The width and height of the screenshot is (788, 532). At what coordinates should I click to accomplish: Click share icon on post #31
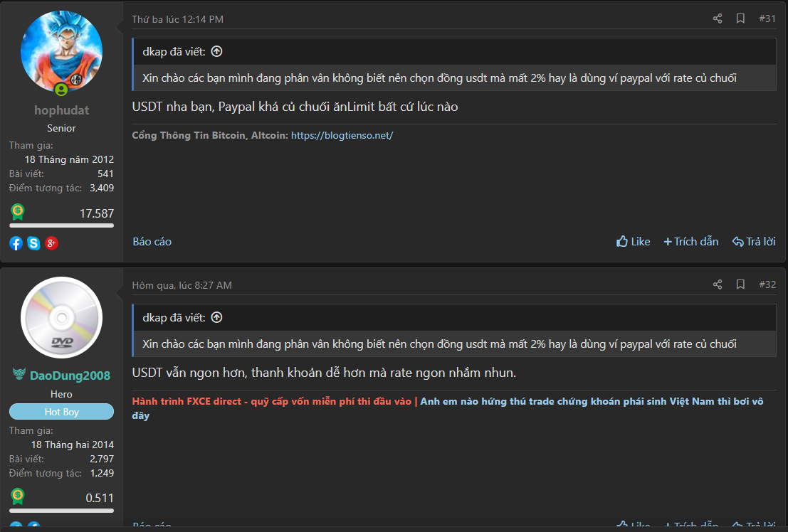click(718, 18)
